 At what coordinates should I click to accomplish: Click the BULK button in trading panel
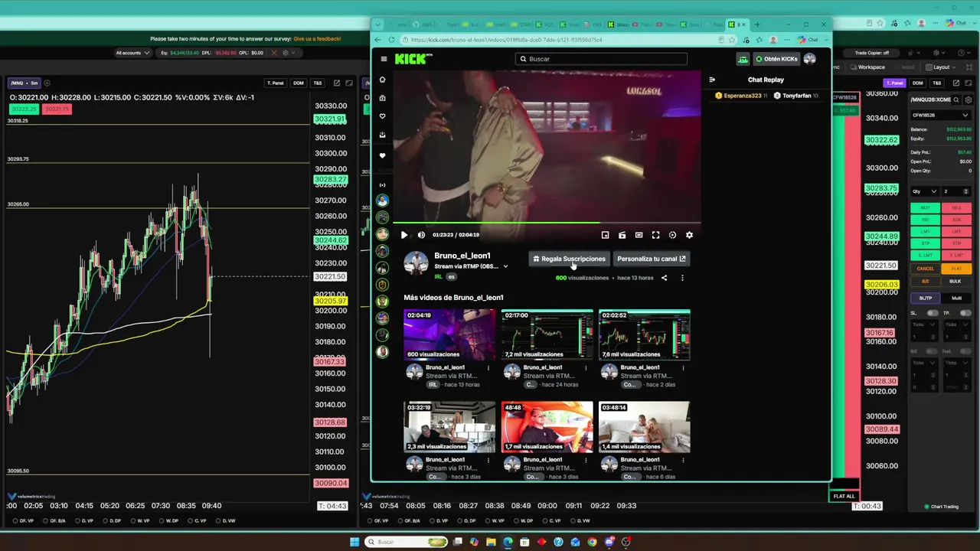pos(955,281)
